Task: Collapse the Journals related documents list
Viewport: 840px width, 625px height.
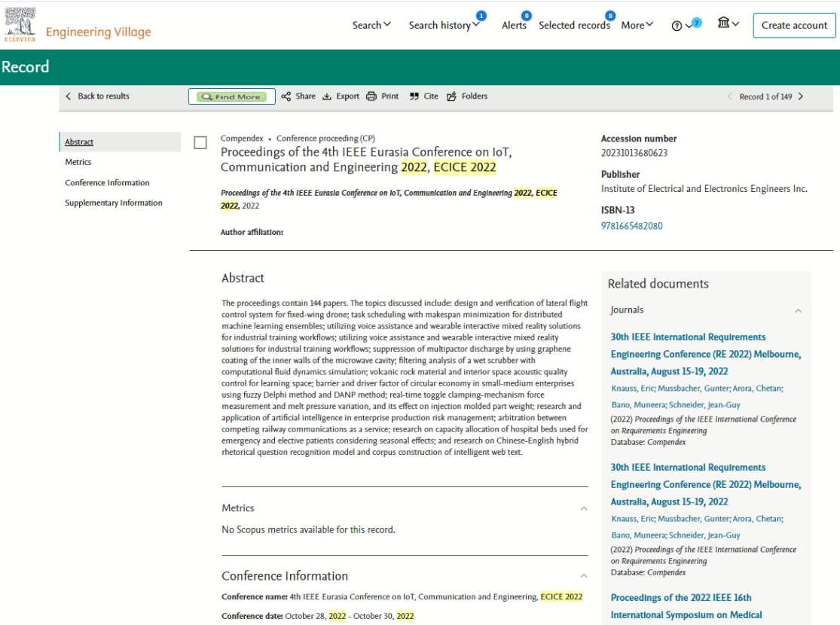Action: (x=799, y=311)
